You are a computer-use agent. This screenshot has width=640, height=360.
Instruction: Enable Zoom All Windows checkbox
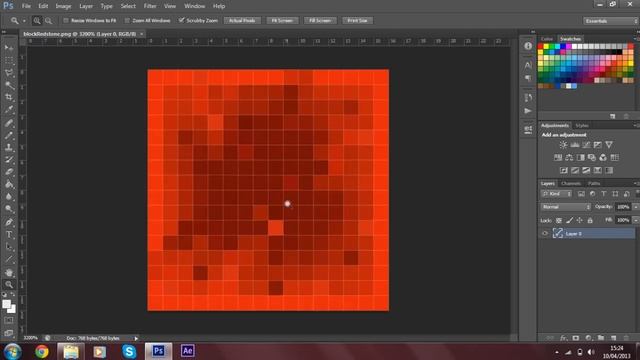(127, 20)
